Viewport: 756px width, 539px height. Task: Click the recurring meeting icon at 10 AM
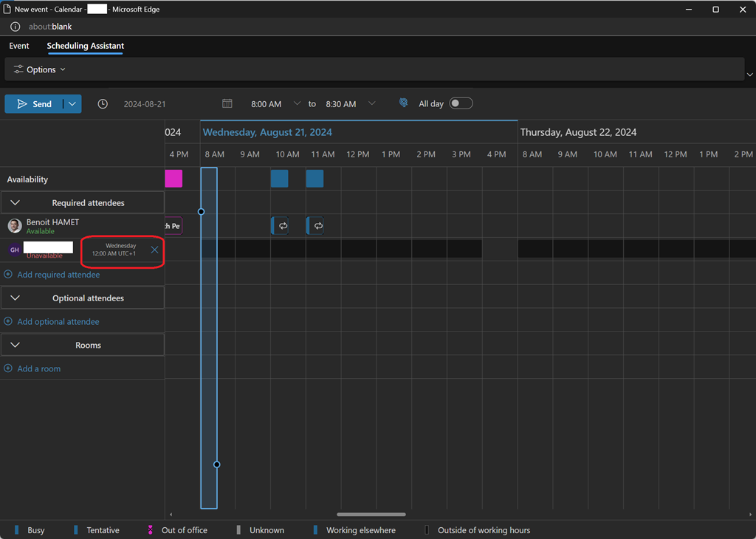coord(283,226)
